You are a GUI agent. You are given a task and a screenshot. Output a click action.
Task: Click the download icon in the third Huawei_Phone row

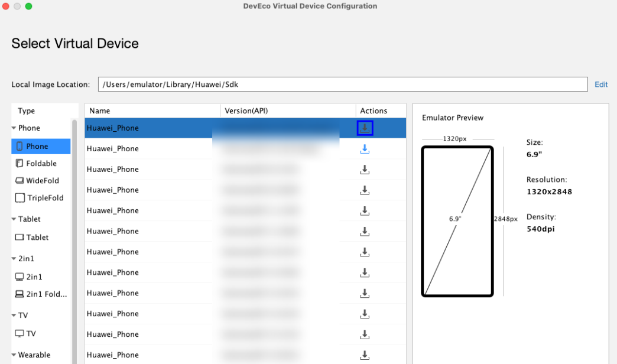click(x=365, y=170)
